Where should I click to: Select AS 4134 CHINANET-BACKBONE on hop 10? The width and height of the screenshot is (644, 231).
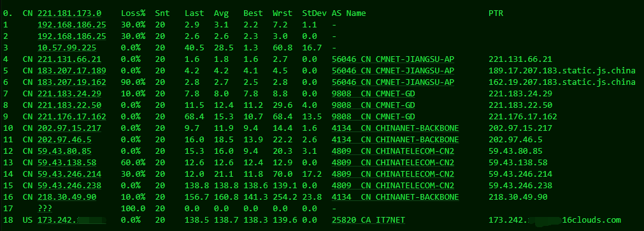pyautogui.click(x=395, y=128)
